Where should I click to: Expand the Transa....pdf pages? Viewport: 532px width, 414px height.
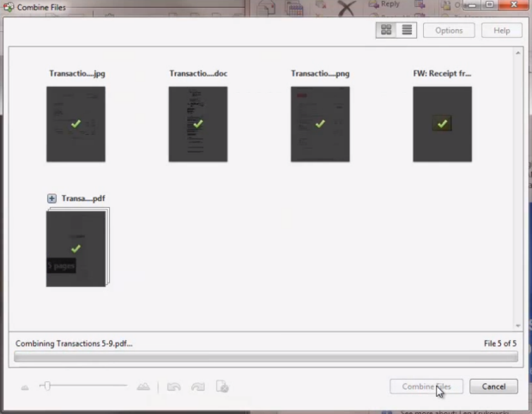click(51, 198)
